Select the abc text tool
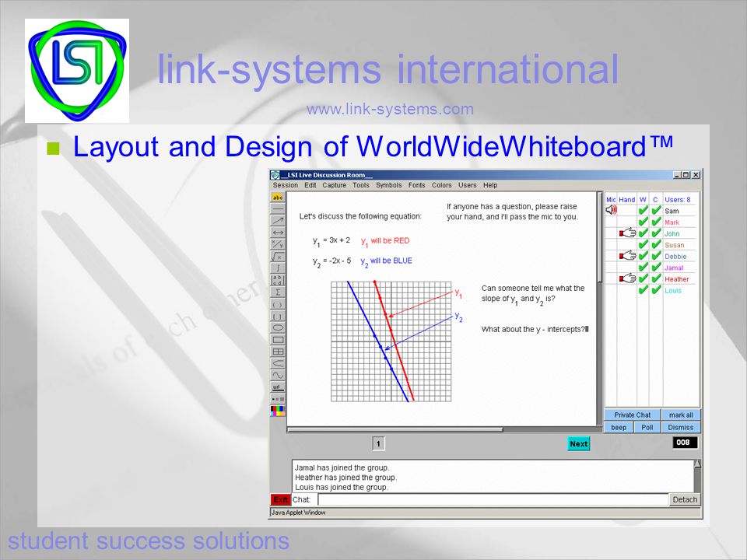Image resolution: width=747 pixels, height=560 pixels. (x=278, y=197)
